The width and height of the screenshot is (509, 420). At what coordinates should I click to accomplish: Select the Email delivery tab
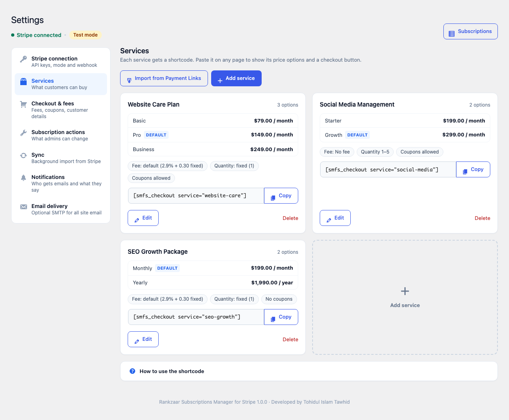tap(61, 209)
